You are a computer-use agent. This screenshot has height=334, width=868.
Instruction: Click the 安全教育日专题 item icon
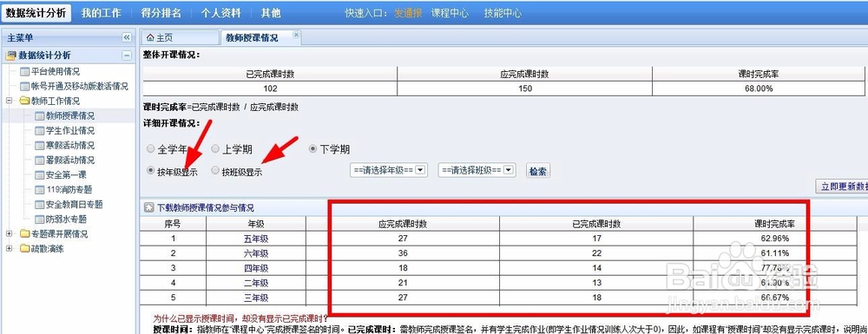[39, 204]
